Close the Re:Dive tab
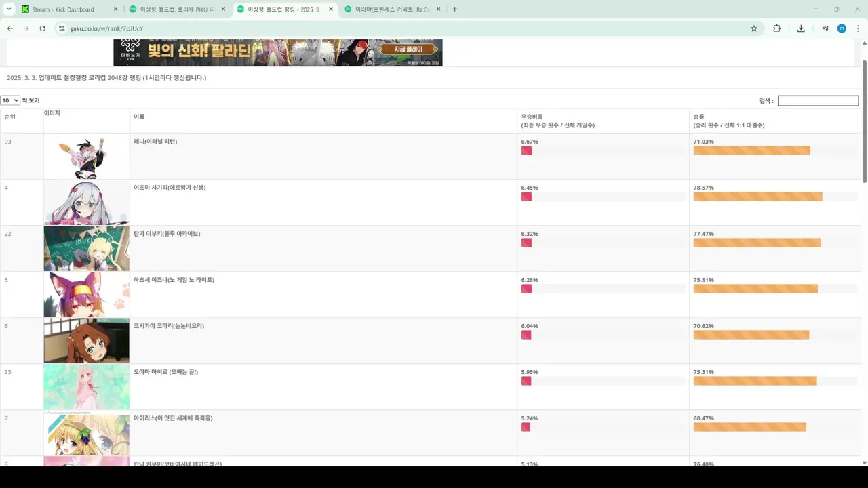868x488 pixels. tap(438, 9)
